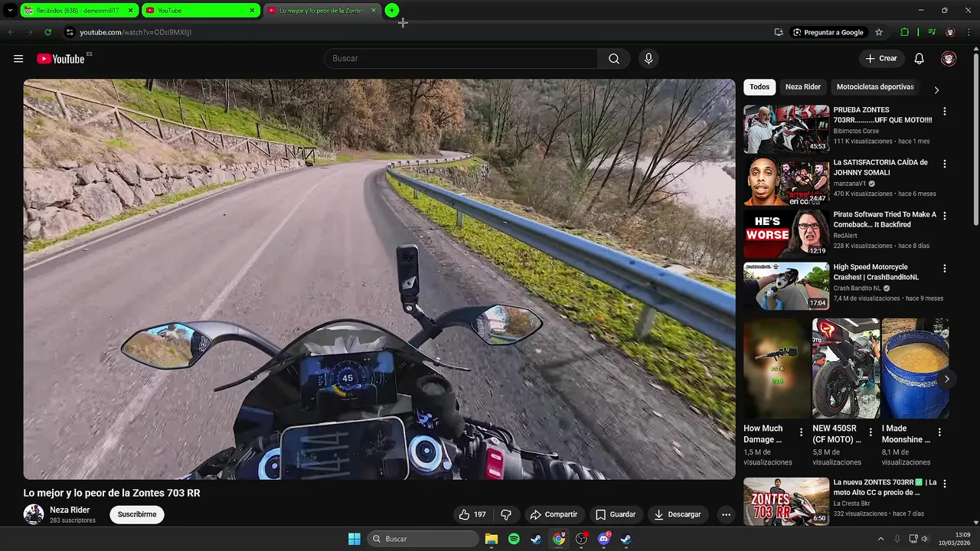980x551 pixels.
Task: Click the search magnifier button
Action: click(614, 59)
